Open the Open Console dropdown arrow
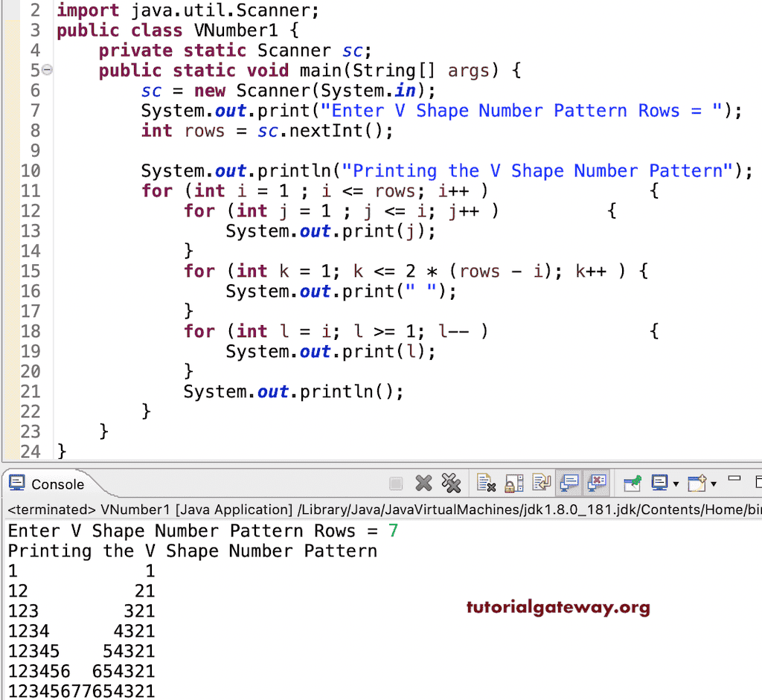Viewport: 762px width, 700px height. tap(711, 484)
